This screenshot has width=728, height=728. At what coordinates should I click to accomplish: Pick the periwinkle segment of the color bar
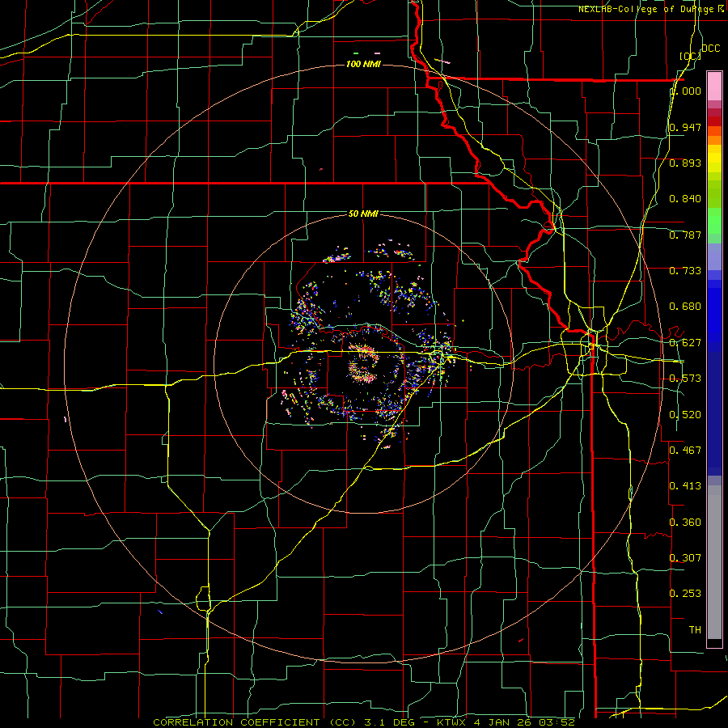(x=714, y=256)
